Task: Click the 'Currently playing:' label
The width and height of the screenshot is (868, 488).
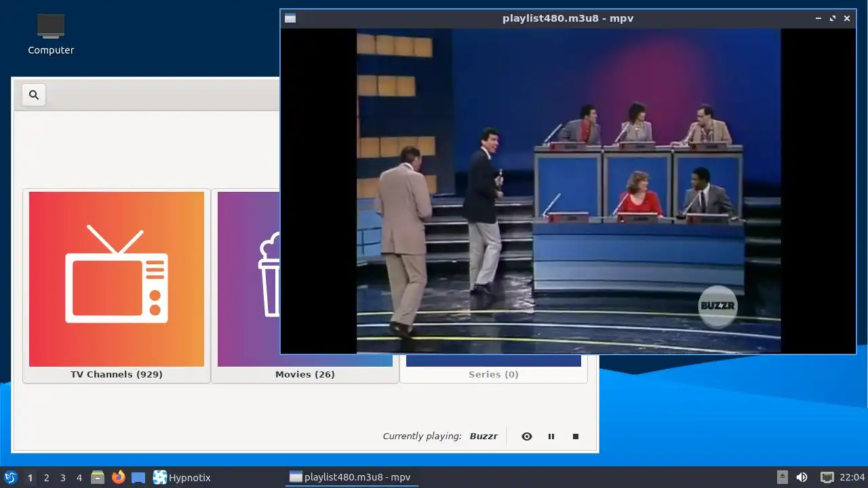Action: point(422,436)
